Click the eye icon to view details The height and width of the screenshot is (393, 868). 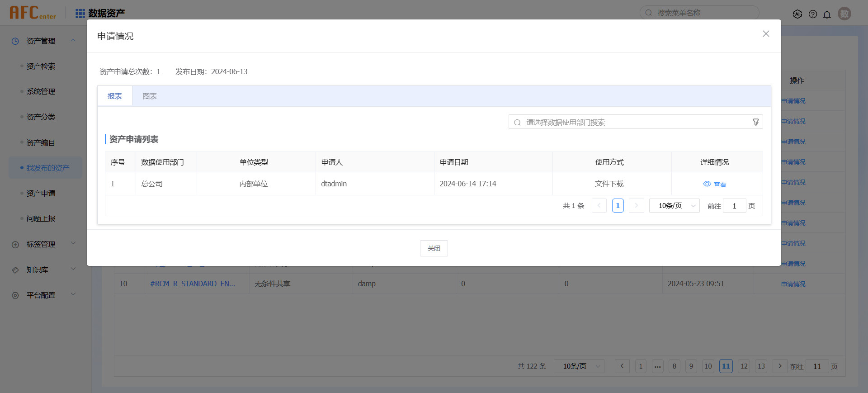(707, 184)
